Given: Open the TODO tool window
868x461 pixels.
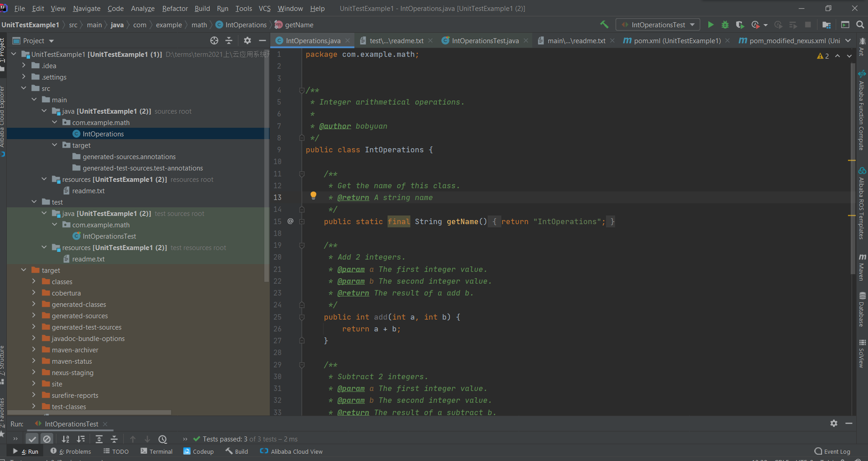Looking at the screenshot, I should (116, 451).
